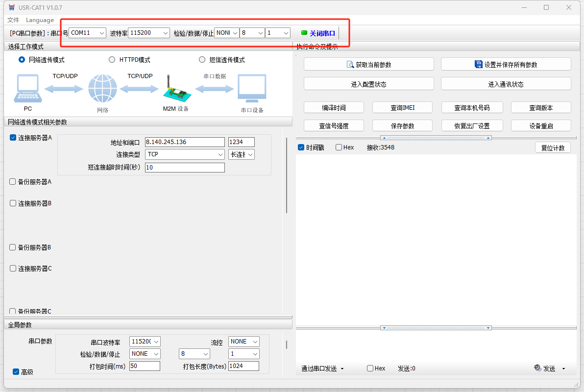The height and width of the screenshot is (392, 584).
Task: Click the serial device monitor icon
Action: point(252,89)
